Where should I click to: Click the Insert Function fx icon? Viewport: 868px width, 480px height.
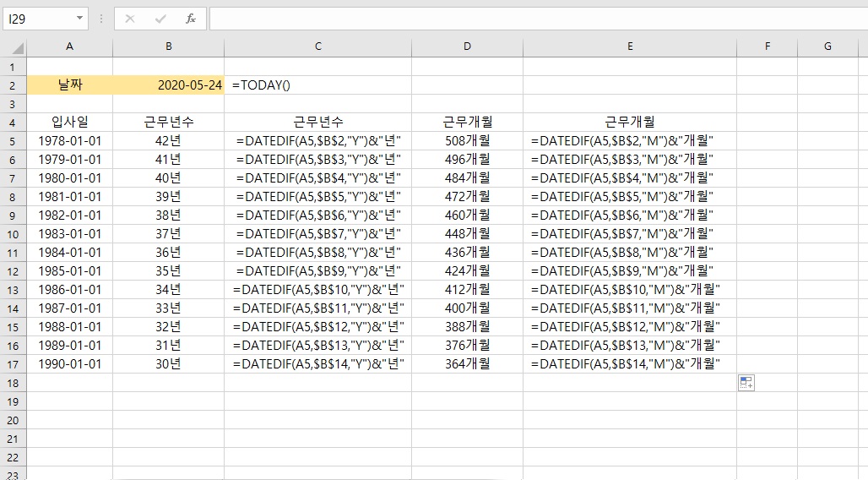[x=191, y=19]
